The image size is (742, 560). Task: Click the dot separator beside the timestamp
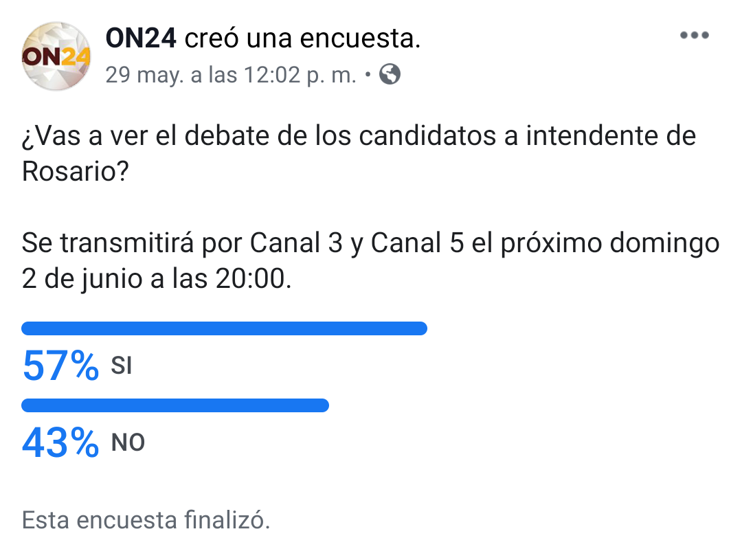click(368, 75)
